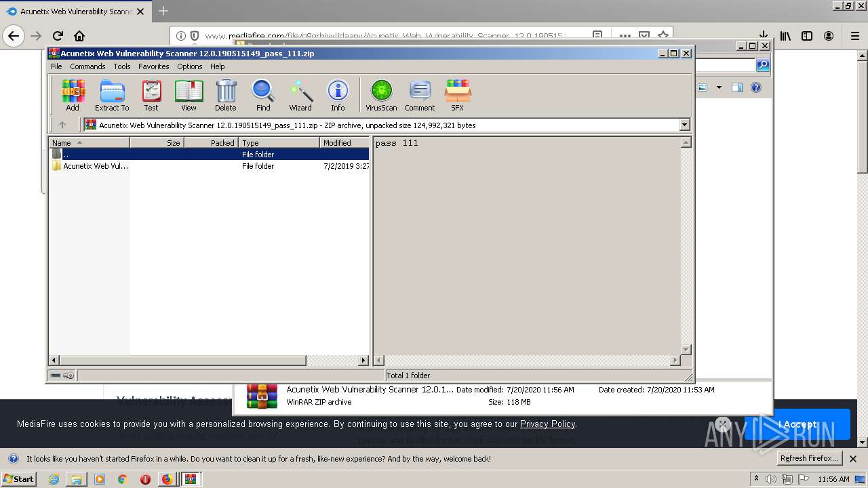Open Internet Explorer from taskbar
Viewport: 868px width, 488px height.
point(54,479)
